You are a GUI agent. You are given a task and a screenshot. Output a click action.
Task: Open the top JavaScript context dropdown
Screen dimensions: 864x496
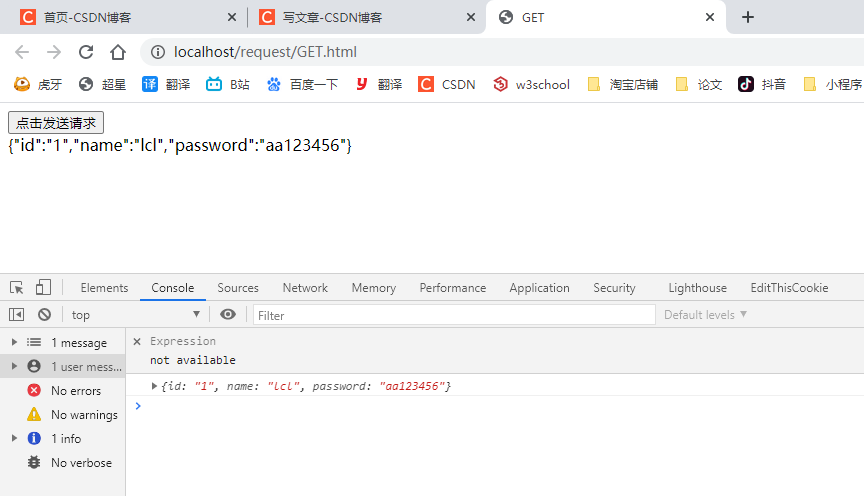(136, 315)
